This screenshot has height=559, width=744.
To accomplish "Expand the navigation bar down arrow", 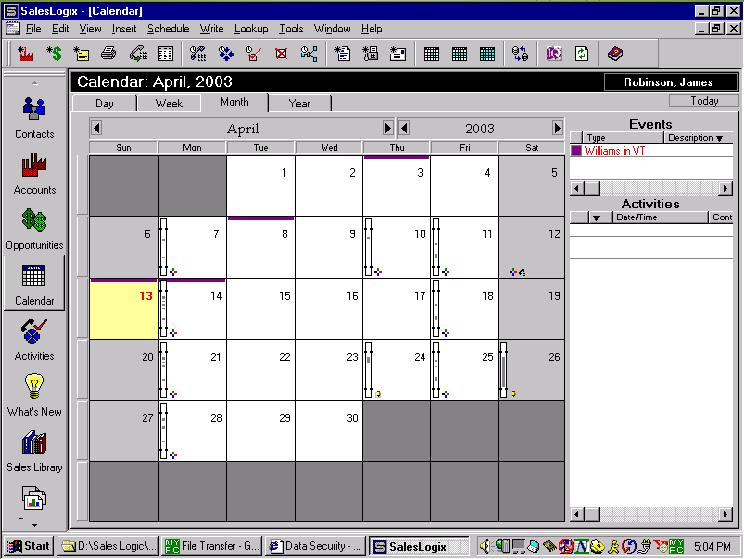I will 34,525.
